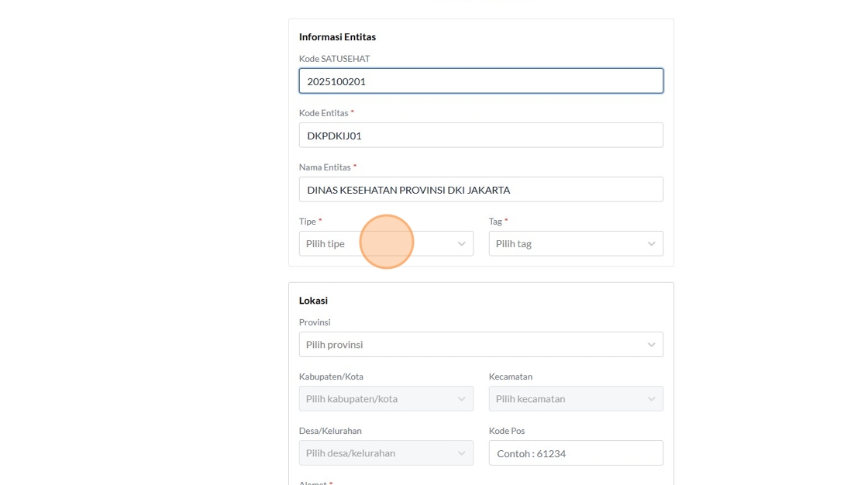Click the Nama Entitas text field
Image resolution: width=868 pixels, height=485 pixels.
(480, 190)
